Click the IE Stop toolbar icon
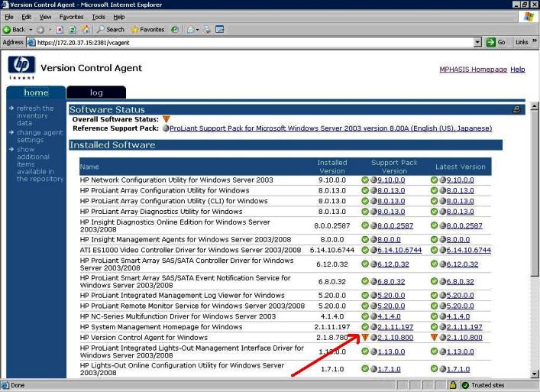The image size is (540, 392). click(x=61, y=29)
